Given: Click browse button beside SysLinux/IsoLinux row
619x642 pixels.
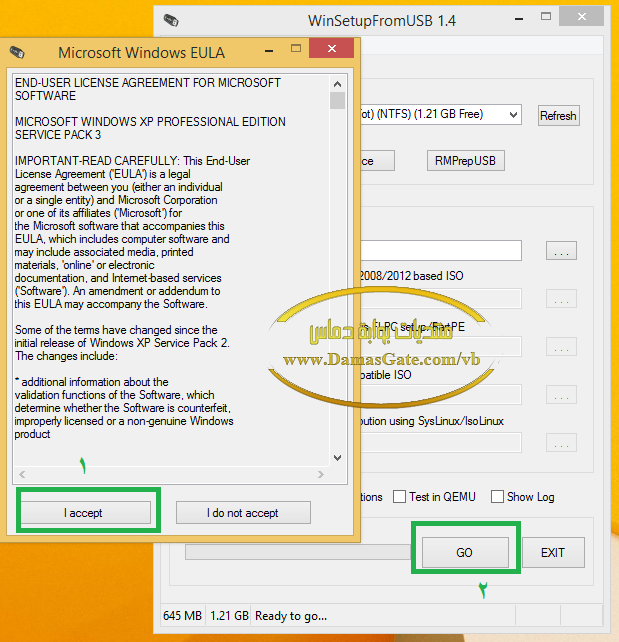Looking at the screenshot, I should tap(561, 443).
